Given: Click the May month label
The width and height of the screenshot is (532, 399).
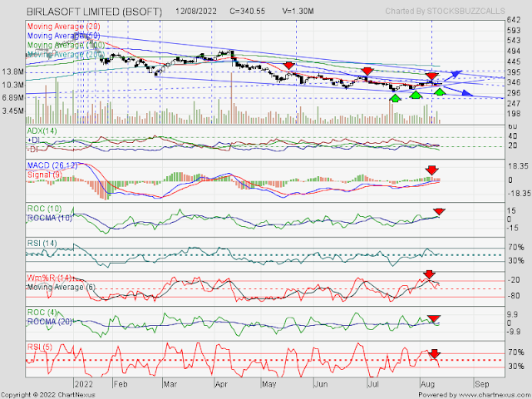Looking at the screenshot, I should pos(269,384).
